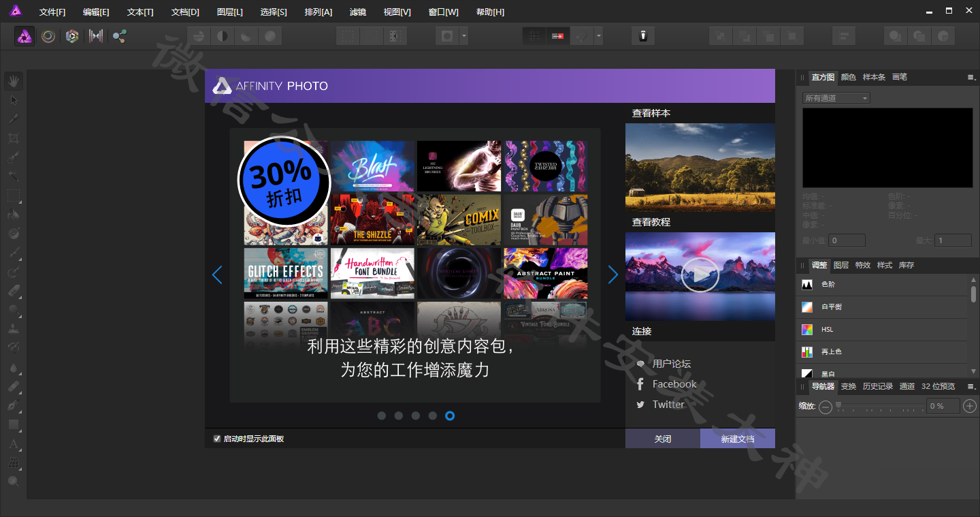Select the Crop tool
Image resolution: width=980 pixels, height=517 pixels.
point(14,139)
